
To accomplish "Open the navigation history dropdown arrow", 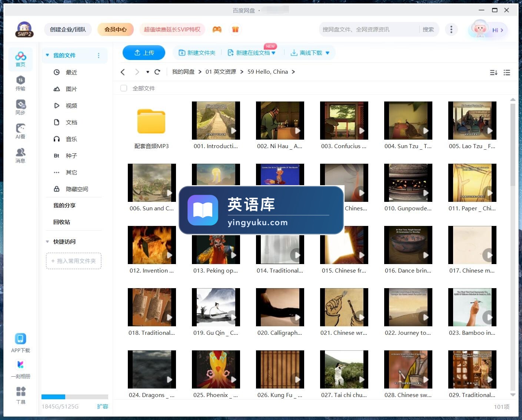I will coord(147,72).
